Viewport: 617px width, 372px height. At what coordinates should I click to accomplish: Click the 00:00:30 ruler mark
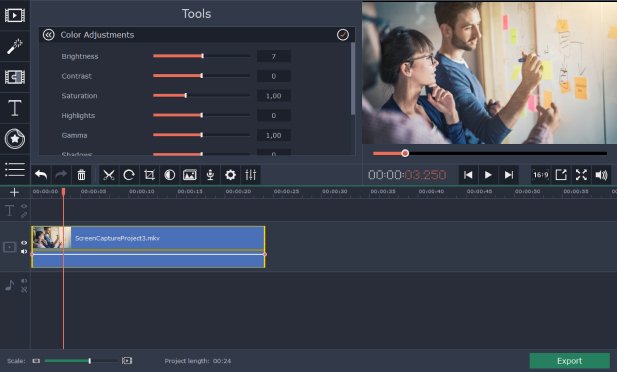coord(334,191)
